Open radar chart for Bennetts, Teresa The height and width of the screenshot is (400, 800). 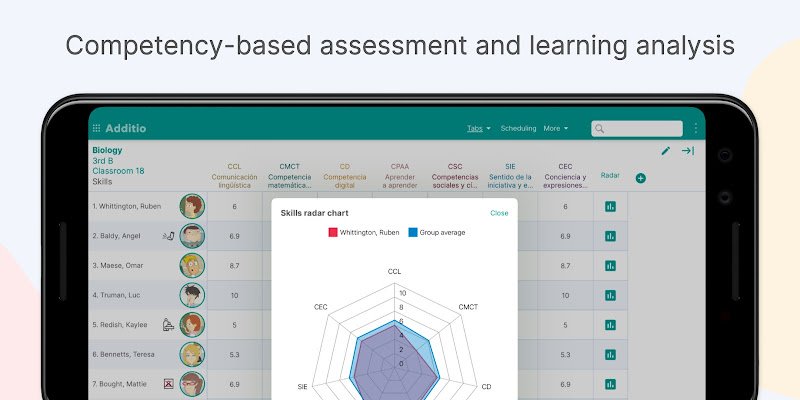tap(610, 355)
